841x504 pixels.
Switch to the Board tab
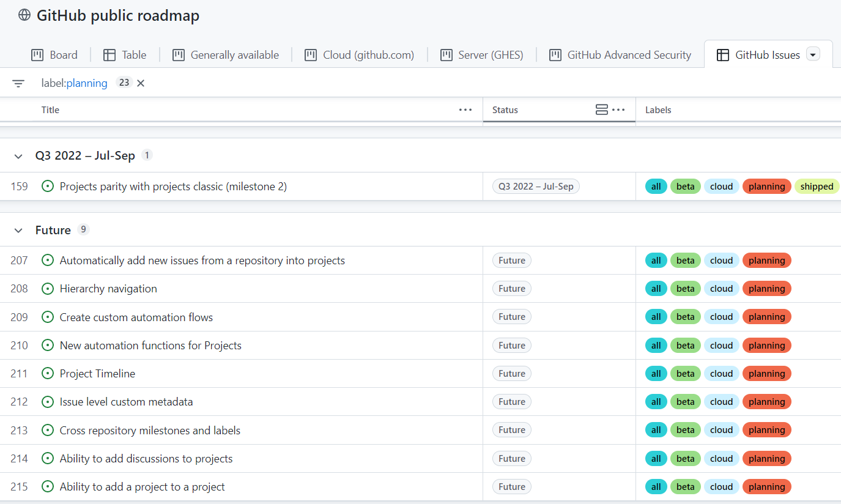point(54,55)
